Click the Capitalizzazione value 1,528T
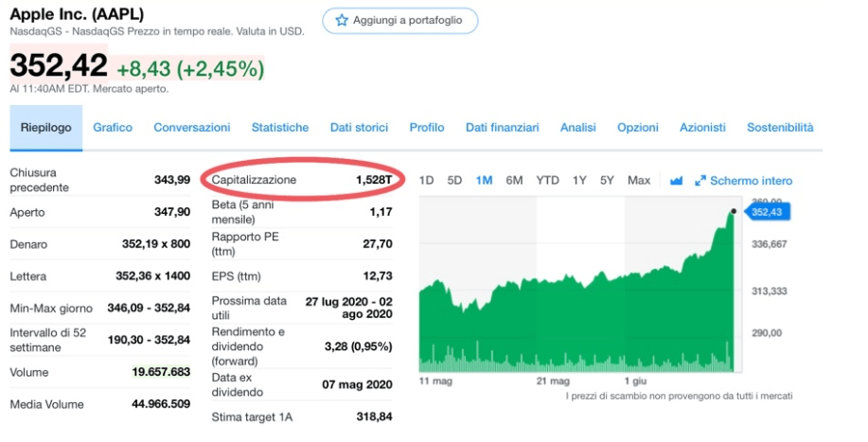 374,180
